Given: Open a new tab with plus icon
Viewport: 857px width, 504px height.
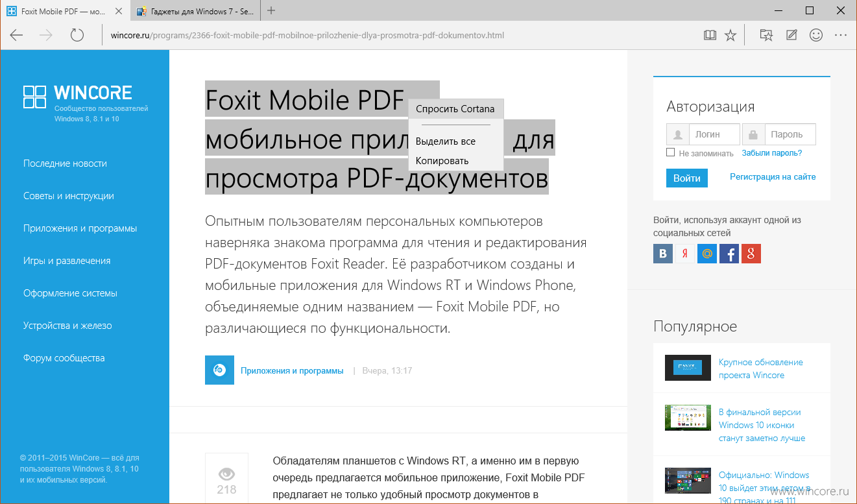Looking at the screenshot, I should (x=271, y=10).
